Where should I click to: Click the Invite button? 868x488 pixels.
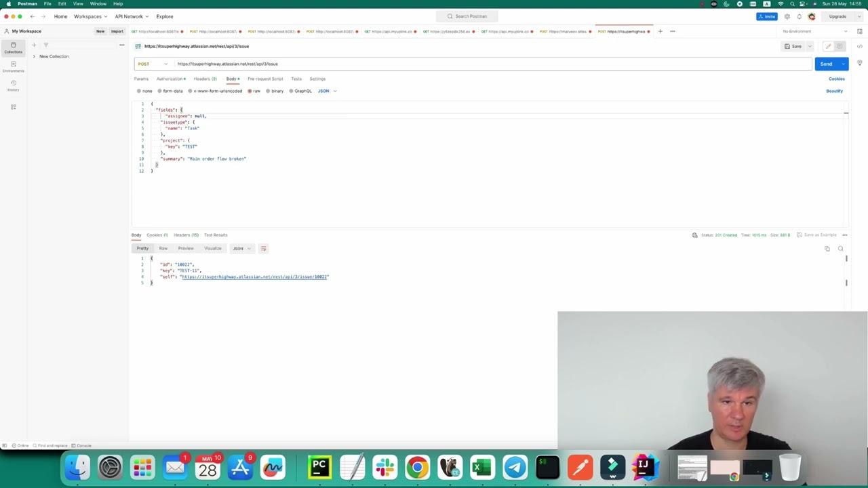click(767, 16)
